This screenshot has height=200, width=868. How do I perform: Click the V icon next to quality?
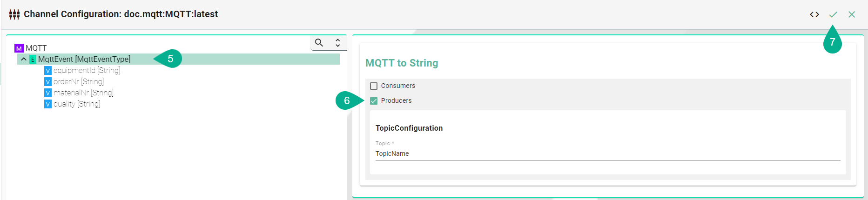click(x=47, y=104)
